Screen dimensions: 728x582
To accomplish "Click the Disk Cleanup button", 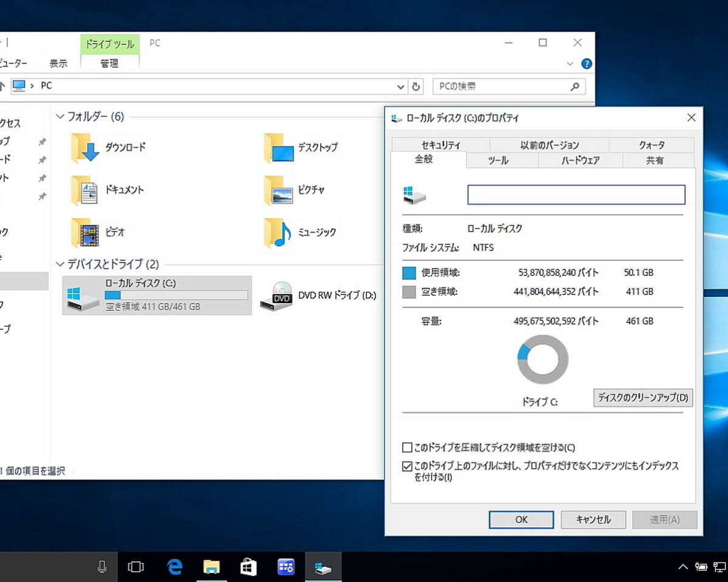I will [x=642, y=398].
